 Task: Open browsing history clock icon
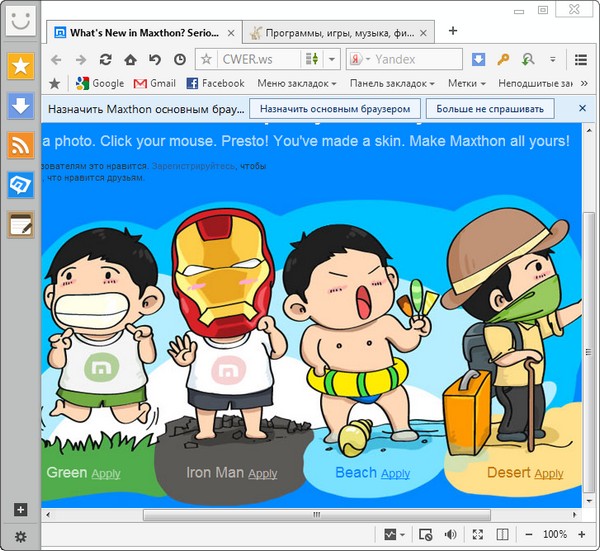(179, 60)
